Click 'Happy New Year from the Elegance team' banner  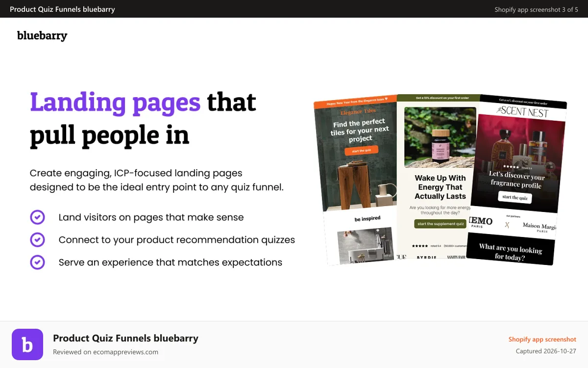click(356, 102)
